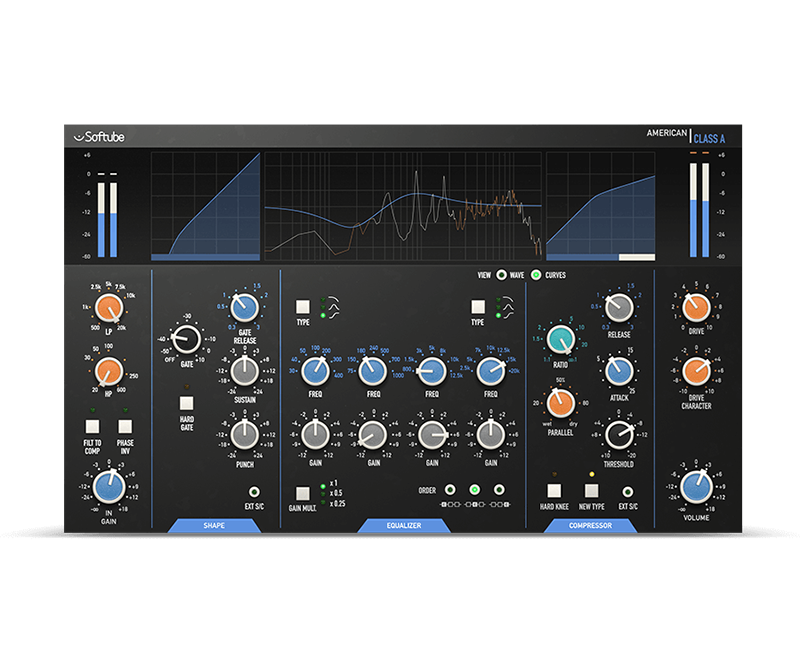800x660 pixels.
Task: Click the x 0.25 gain multiplier label
Action: click(x=337, y=503)
